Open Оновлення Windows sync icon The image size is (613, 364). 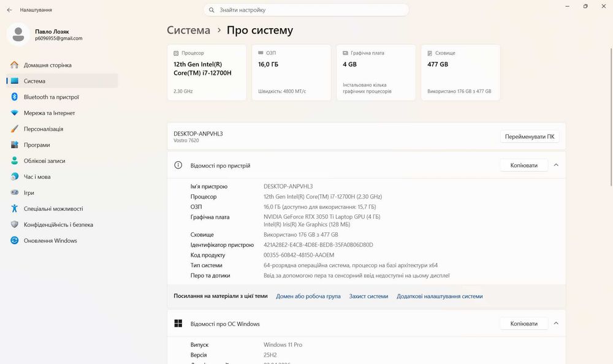pyautogui.click(x=15, y=240)
